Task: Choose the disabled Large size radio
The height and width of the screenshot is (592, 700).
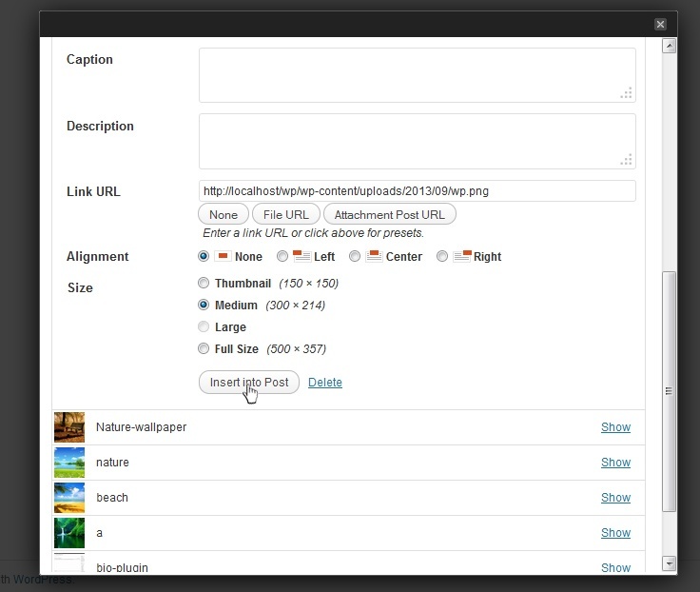Action: [x=204, y=326]
